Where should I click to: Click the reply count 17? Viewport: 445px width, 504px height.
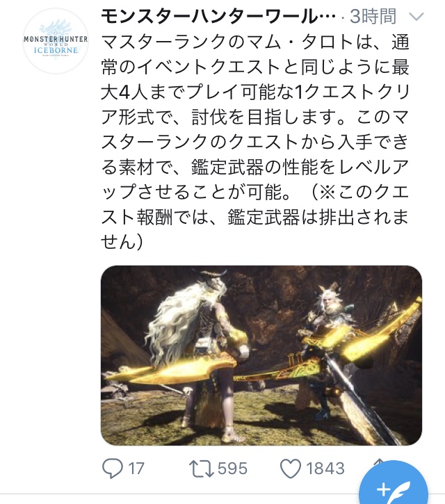pyautogui.click(x=136, y=469)
